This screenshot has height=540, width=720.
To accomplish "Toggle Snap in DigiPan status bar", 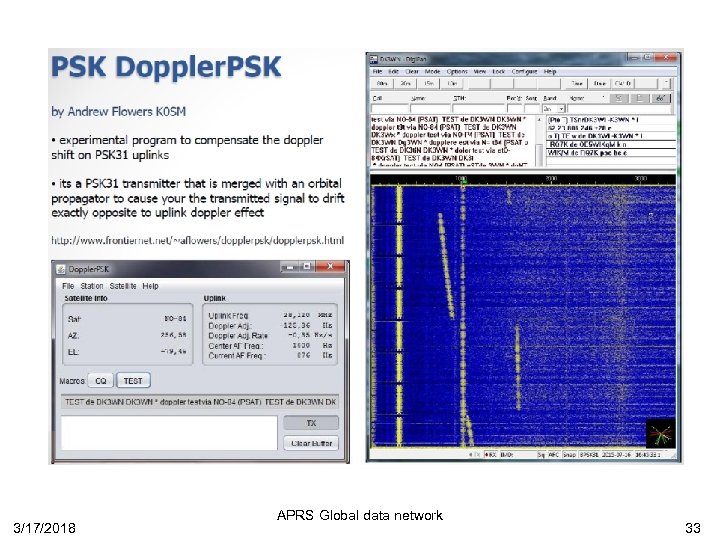I will pyautogui.click(x=569, y=455).
